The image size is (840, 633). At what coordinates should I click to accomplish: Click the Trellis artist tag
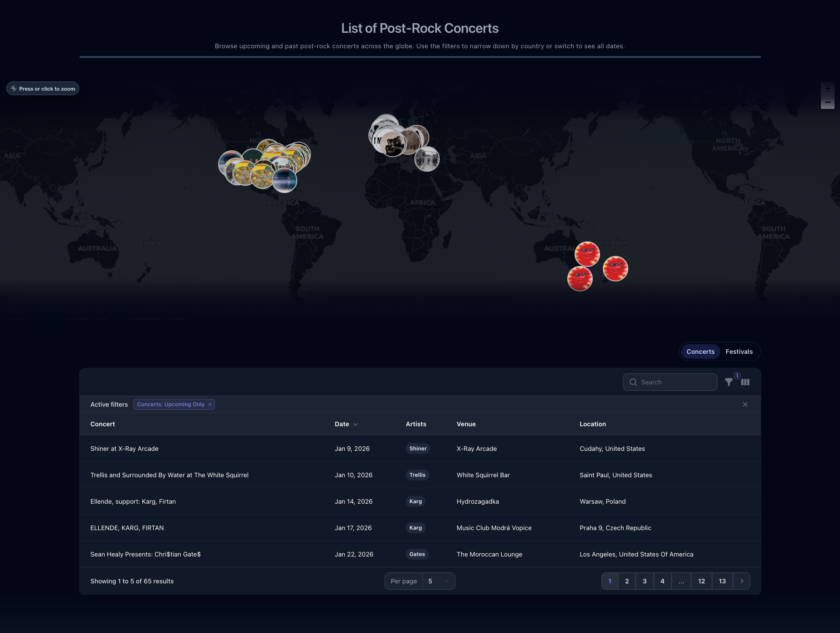[417, 475]
